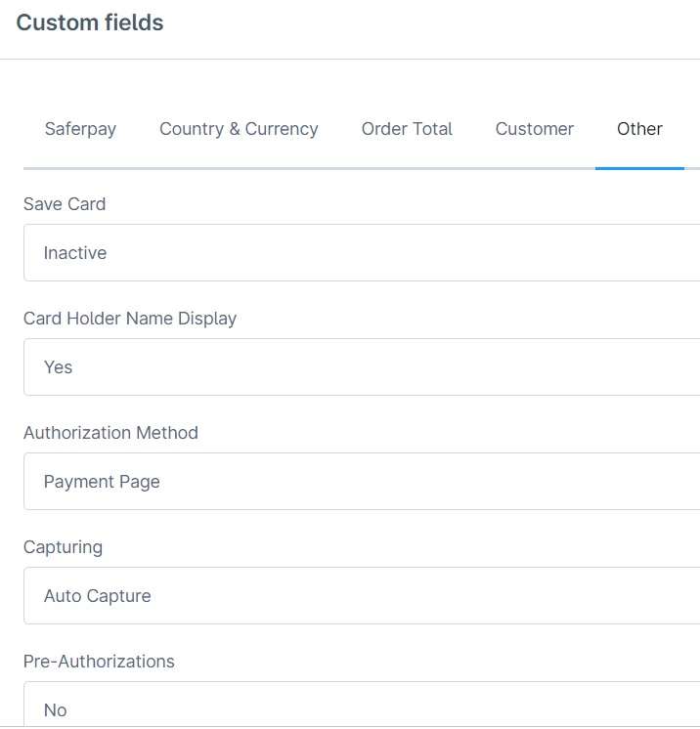Screen dimensions: 700x729
Task: Open the Country & Currency tab
Action: coord(239,129)
